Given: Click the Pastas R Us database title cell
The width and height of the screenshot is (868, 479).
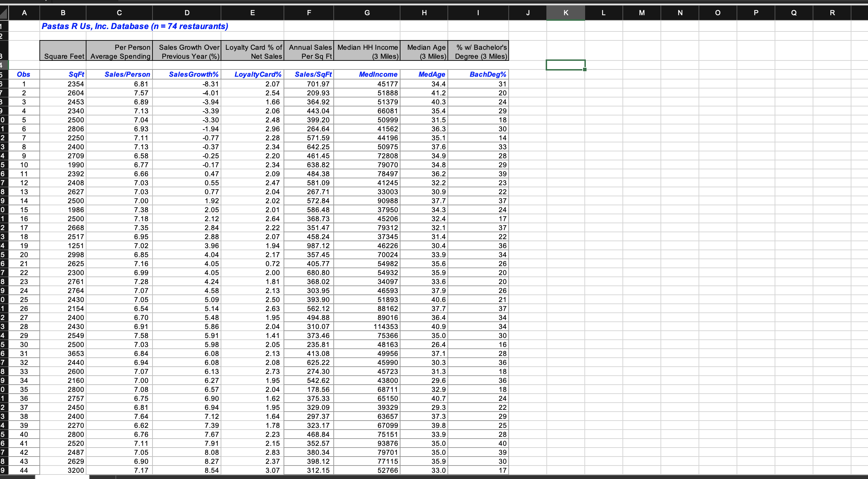Looking at the screenshot, I should tap(135, 26).
